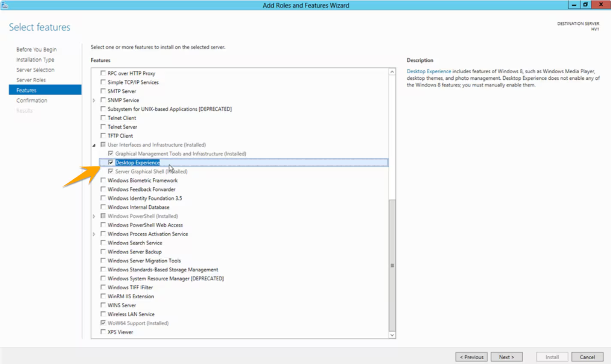Select the Wireless LAN Service checkbox
Image resolution: width=611 pixels, height=364 pixels.
point(103,314)
